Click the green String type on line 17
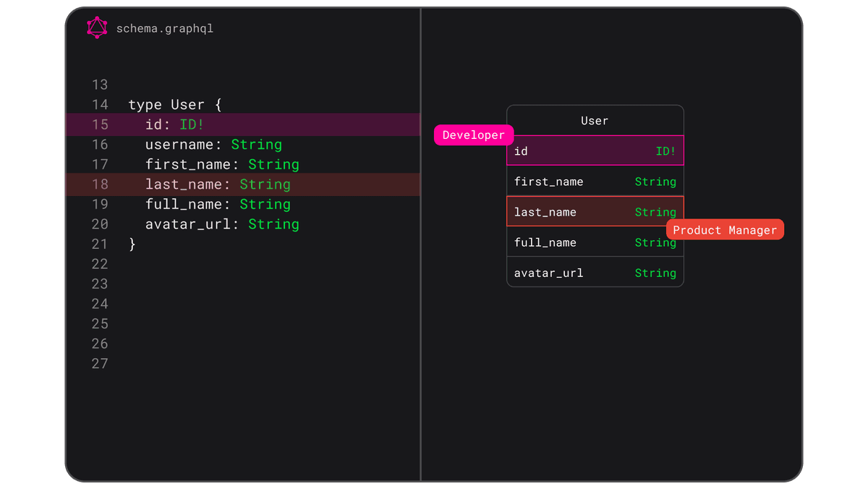The image size is (868, 489). tap(273, 164)
